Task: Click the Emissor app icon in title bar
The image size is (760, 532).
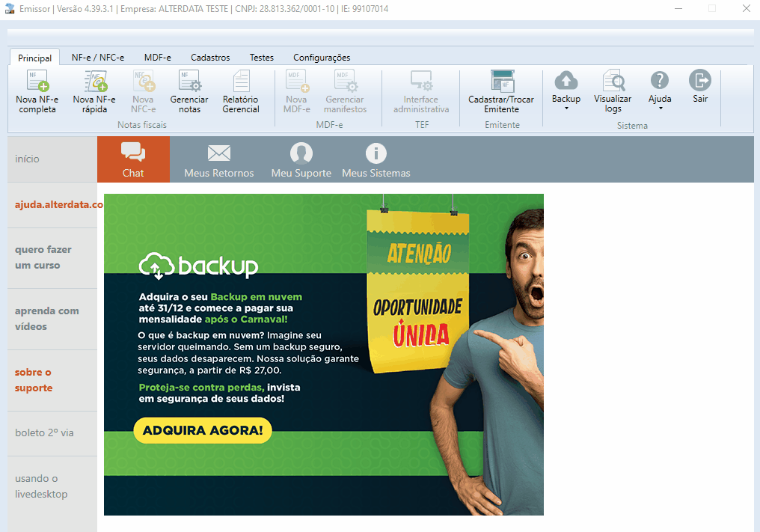Action: pyautogui.click(x=10, y=9)
